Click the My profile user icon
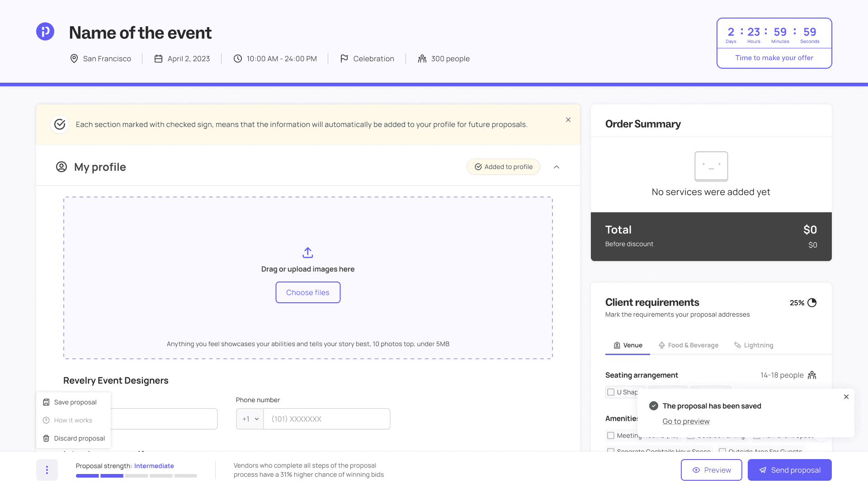The image size is (868, 488). (x=61, y=167)
